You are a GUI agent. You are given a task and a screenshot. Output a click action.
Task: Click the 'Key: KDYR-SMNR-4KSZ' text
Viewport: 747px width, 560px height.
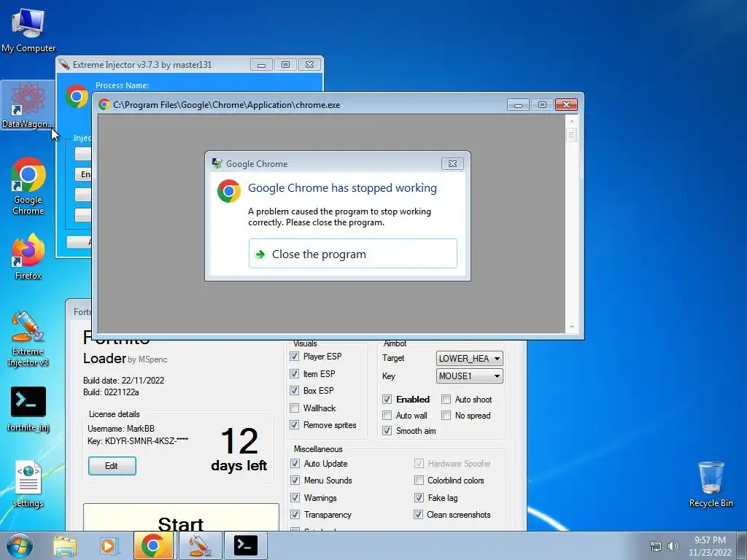138,440
